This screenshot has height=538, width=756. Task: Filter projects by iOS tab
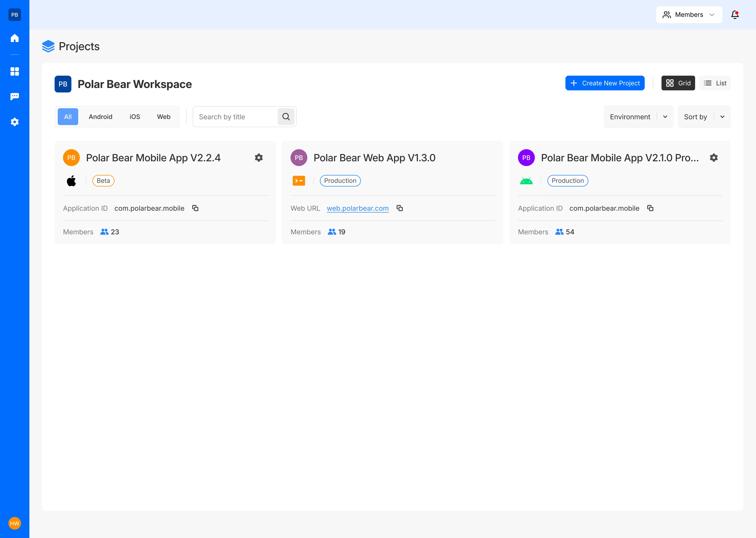click(x=135, y=117)
